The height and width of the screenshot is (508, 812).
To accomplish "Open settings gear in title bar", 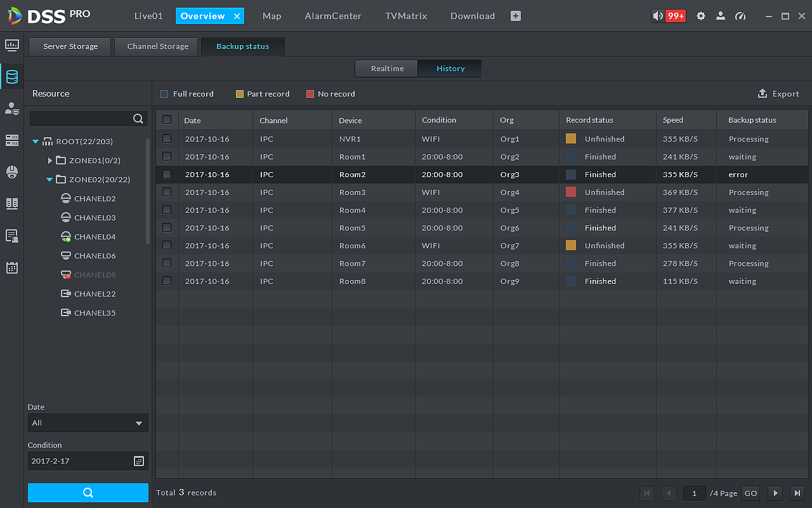I will (701, 16).
